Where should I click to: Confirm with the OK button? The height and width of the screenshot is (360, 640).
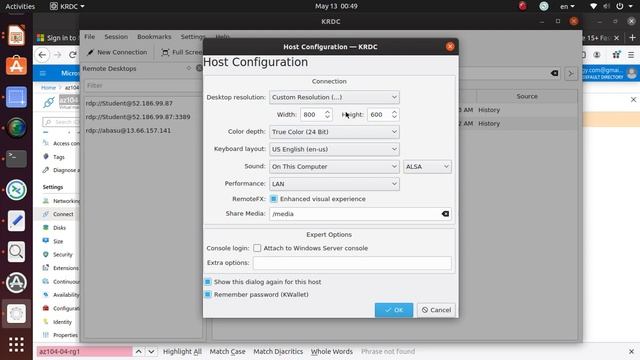click(394, 310)
